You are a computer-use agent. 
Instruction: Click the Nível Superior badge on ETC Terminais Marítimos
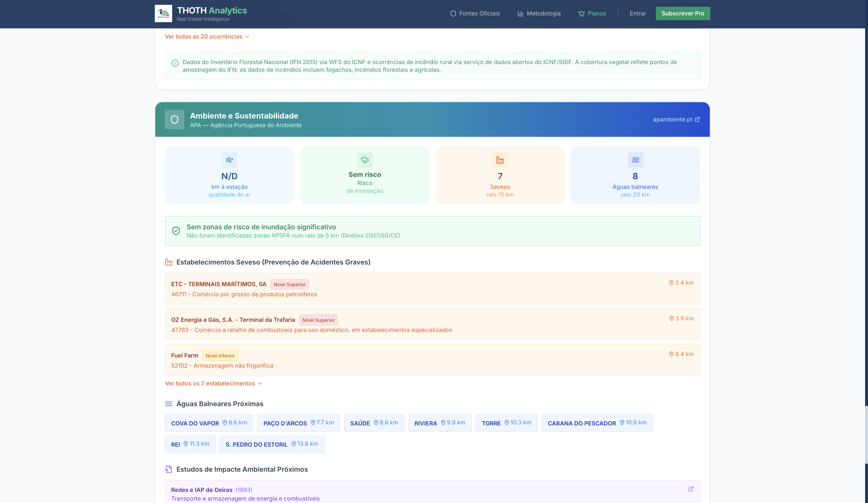290,284
